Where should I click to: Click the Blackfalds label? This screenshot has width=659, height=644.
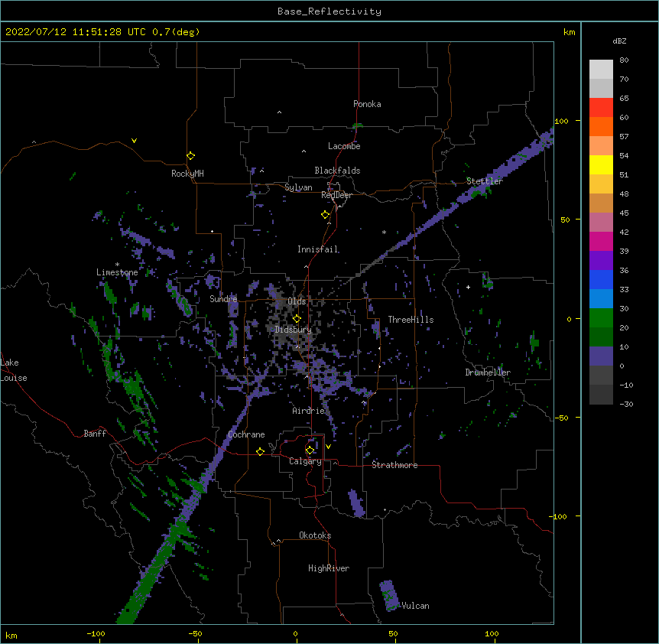337,171
